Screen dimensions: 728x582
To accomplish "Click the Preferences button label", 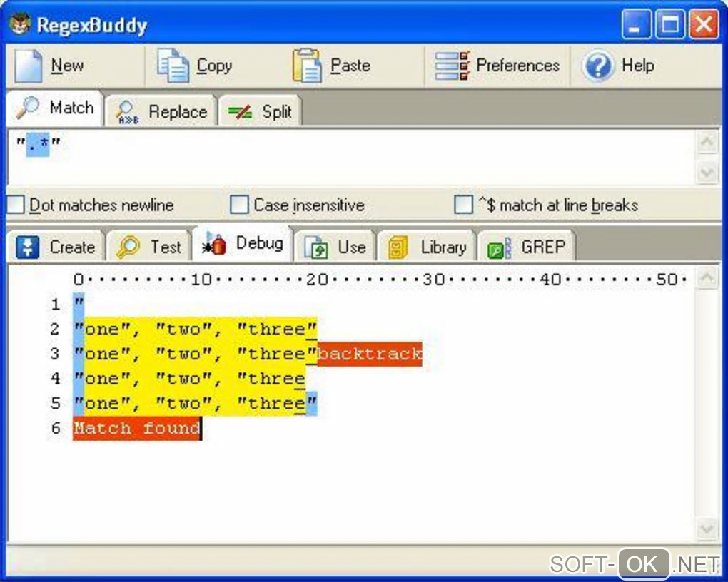I will 517,66.
